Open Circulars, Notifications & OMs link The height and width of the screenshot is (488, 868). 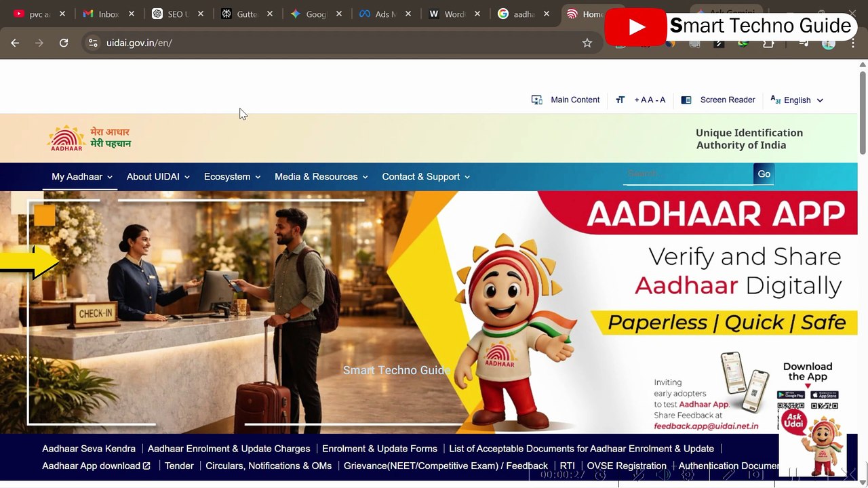click(x=269, y=466)
